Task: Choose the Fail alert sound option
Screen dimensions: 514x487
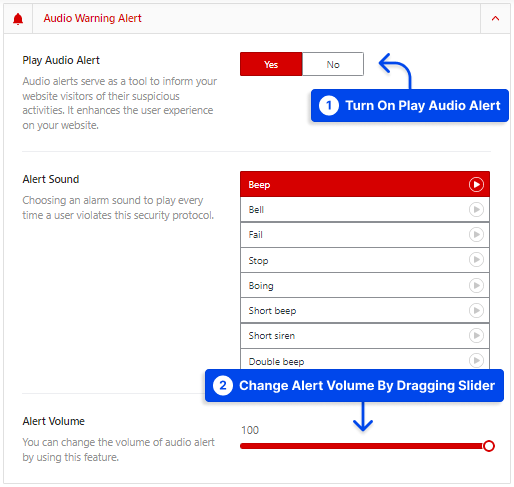Action: (x=365, y=235)
